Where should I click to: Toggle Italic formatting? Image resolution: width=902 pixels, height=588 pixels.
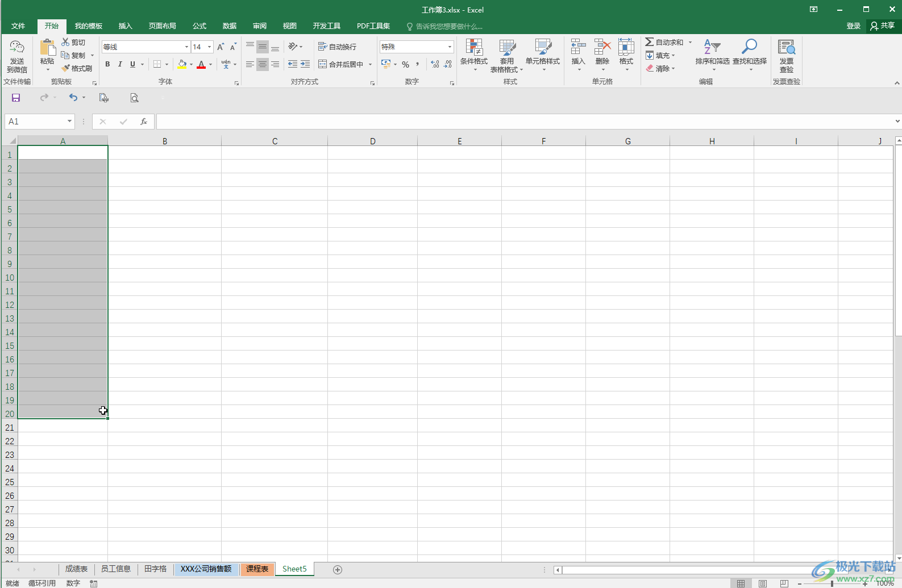coord(120,64)
